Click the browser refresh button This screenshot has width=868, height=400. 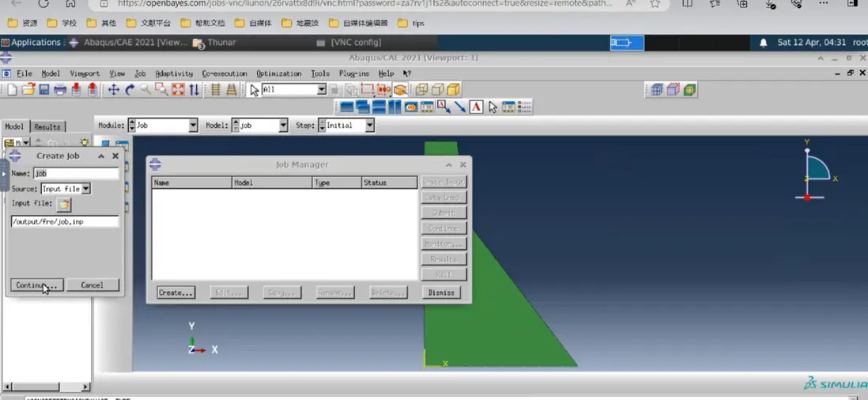pyautogui.click(x=43, y=3)
